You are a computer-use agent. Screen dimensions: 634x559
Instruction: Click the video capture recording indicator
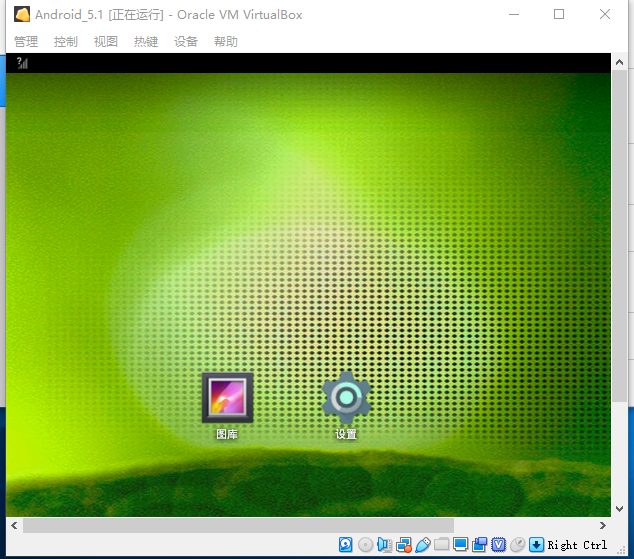tap(480, 545)
